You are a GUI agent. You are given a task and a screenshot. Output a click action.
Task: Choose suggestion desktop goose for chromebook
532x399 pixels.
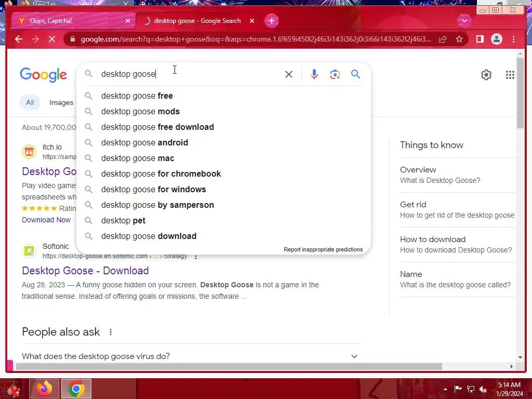point(224,174)
